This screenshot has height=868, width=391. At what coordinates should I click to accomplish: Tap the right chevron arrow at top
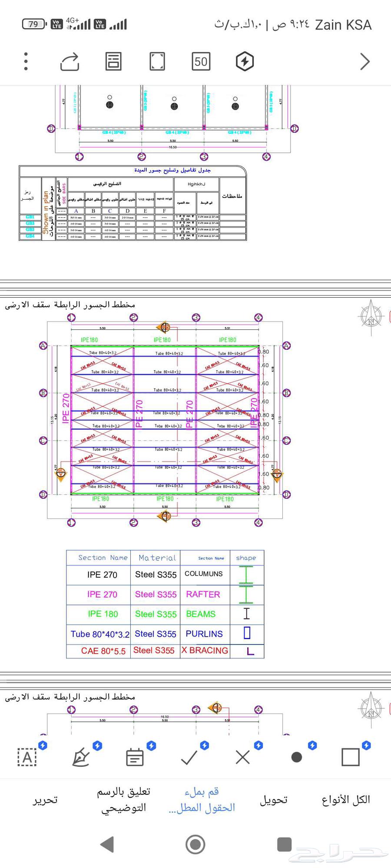[x=365, y=61]
